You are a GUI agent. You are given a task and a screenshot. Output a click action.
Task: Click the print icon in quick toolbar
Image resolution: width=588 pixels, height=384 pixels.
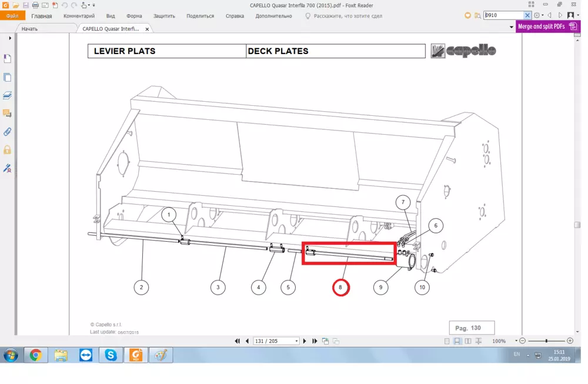coord(35,5)
